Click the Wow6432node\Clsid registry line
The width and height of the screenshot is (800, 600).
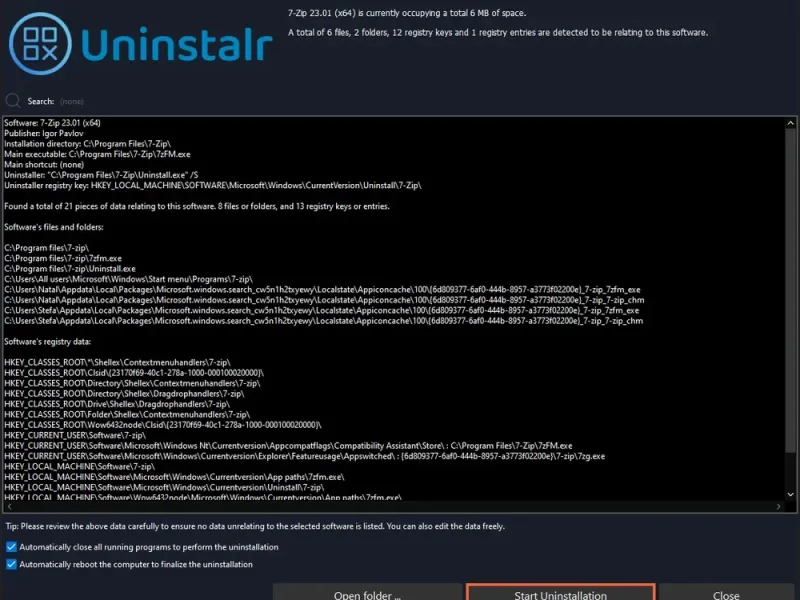click(x=163, y=425)
